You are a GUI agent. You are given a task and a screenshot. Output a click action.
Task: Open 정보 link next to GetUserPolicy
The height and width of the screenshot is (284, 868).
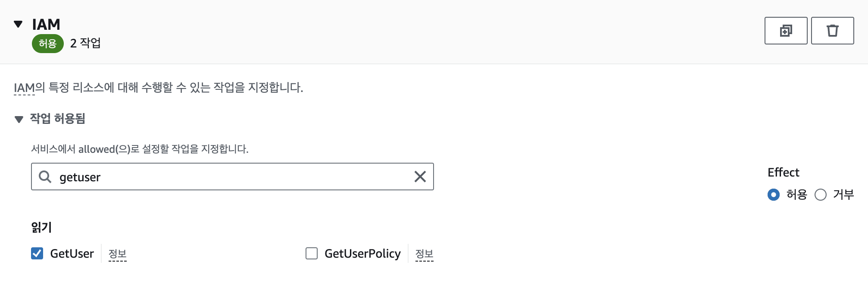click(x=424, y=254)
